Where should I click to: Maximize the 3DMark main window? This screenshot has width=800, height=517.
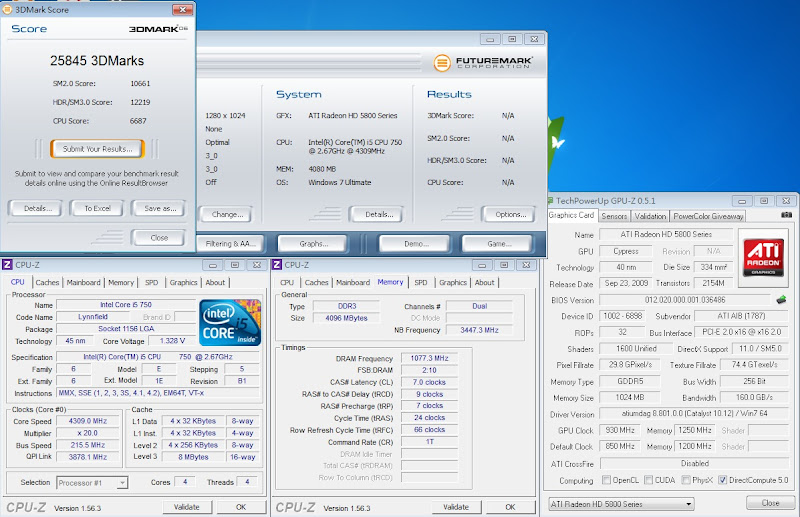click(x=512, y=39)
